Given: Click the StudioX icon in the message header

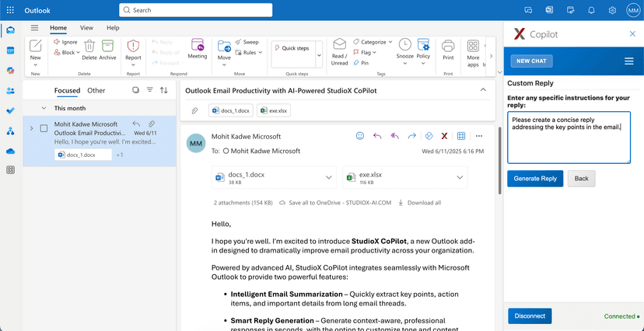Looking at the screenshot, I should (x=444, y=136).
